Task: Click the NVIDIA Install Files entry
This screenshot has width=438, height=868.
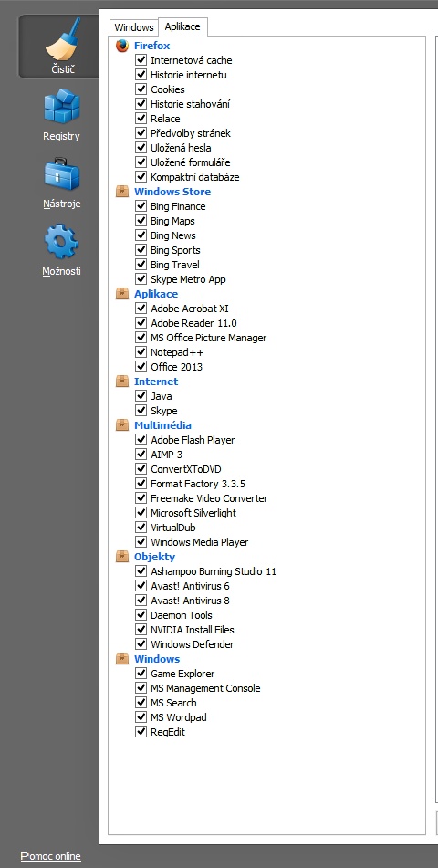Action: click(193, 630)
